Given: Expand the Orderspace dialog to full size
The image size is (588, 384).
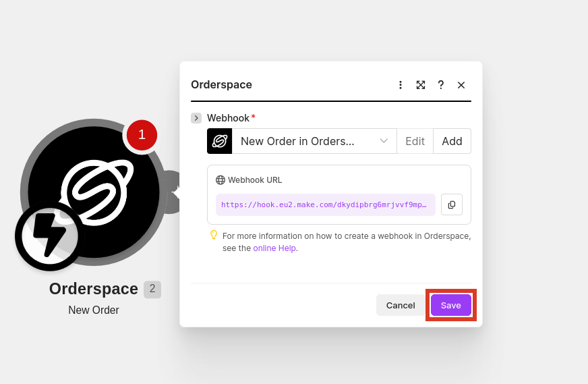Looking at the screenshot, I should (x=420, y=85).
